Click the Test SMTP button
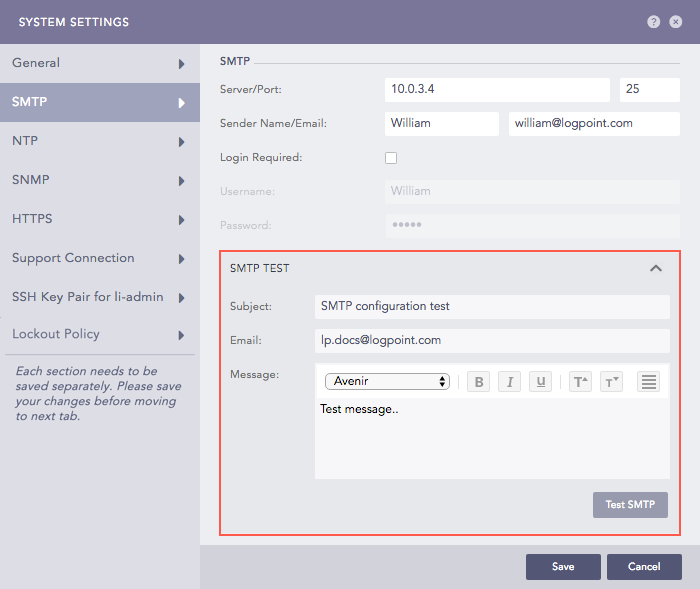This screenshot has height=589, width=700. click(x=630, y=505)
